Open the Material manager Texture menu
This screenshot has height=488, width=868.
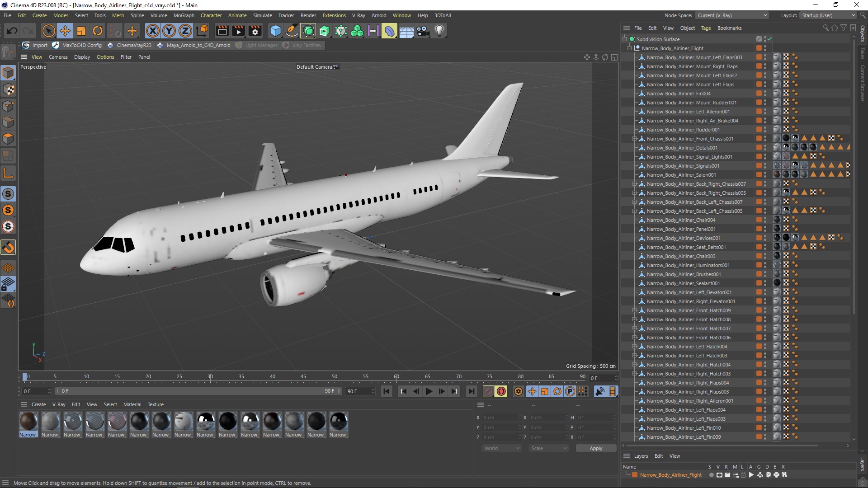tap(156, 404)
